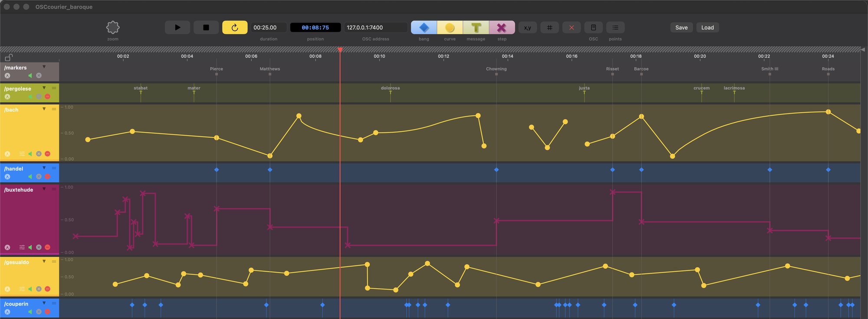The height and width of the screenshot is (319, 868).
Task: Clear /markers track with gray X icon
Action: coord(39,75)
